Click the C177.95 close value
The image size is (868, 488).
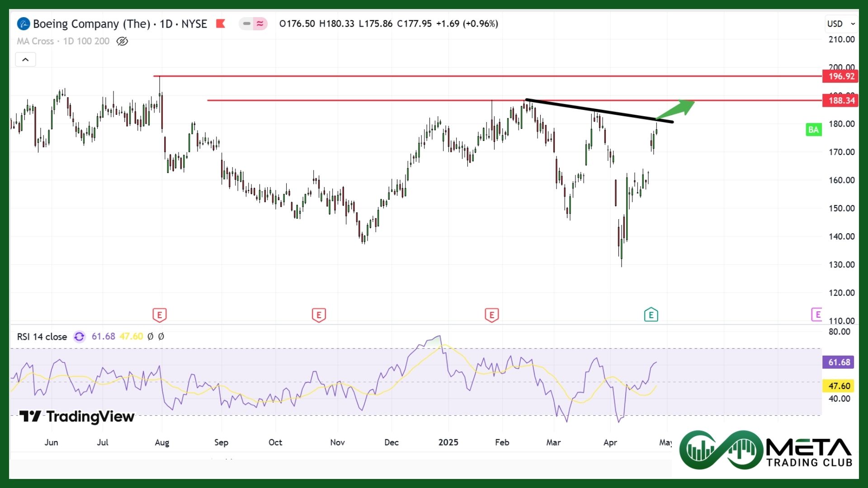tap(414, 23)
